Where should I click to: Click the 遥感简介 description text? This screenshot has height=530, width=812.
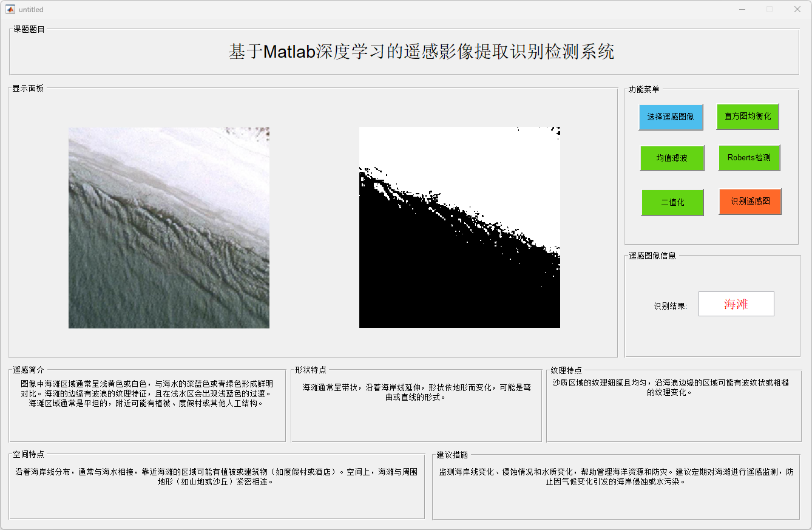pyautogui.click(x=146, y=393)
